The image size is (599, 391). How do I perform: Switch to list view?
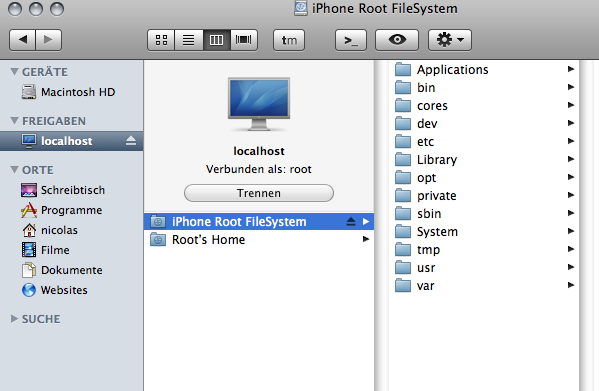click(x=189, y=40)
